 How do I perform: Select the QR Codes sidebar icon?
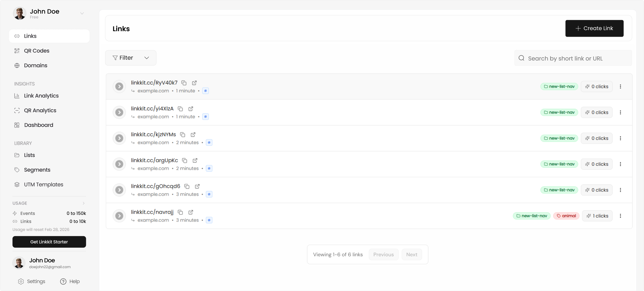[x=17, y=50]
